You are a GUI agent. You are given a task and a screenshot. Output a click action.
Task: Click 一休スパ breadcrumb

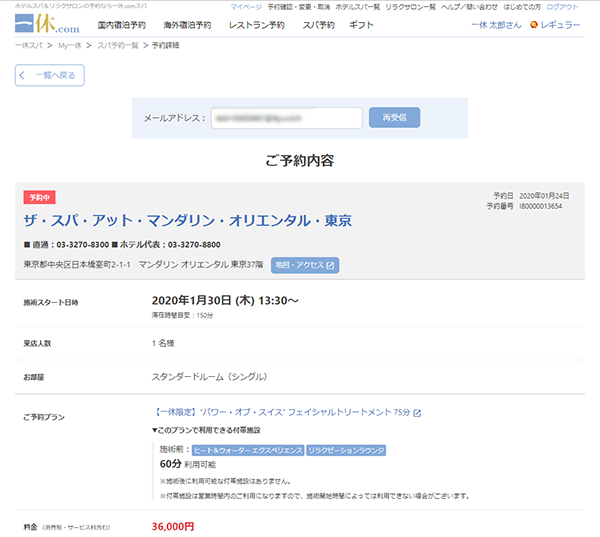click(x=29, y=46)
